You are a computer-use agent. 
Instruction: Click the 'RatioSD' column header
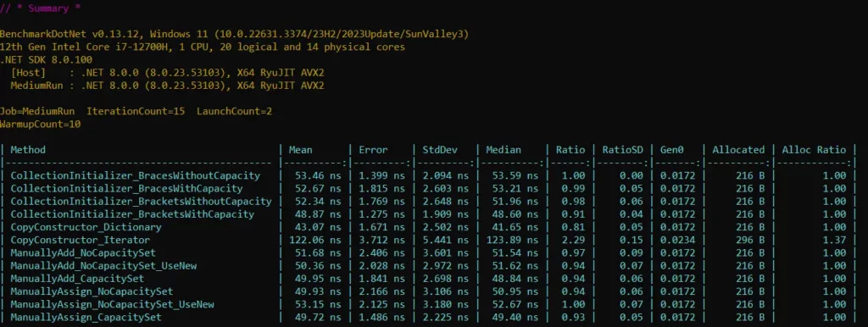[x=623, y=150]
